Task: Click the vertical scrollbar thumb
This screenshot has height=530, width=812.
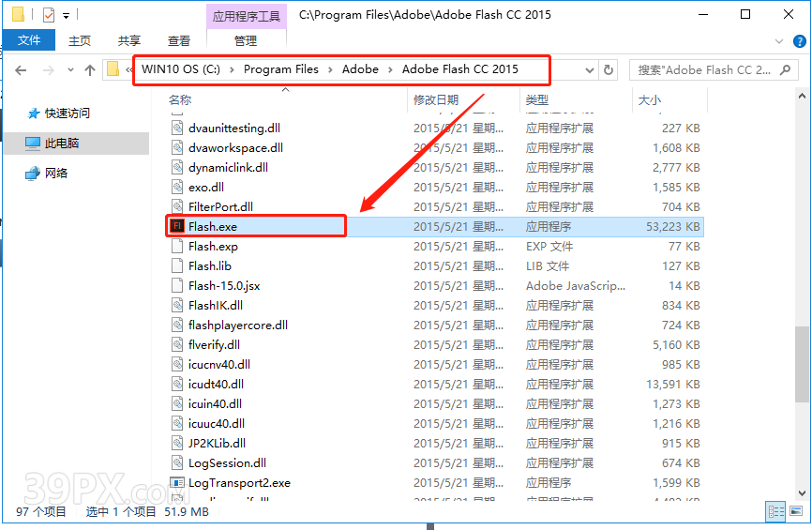Action: click(802, 364)
